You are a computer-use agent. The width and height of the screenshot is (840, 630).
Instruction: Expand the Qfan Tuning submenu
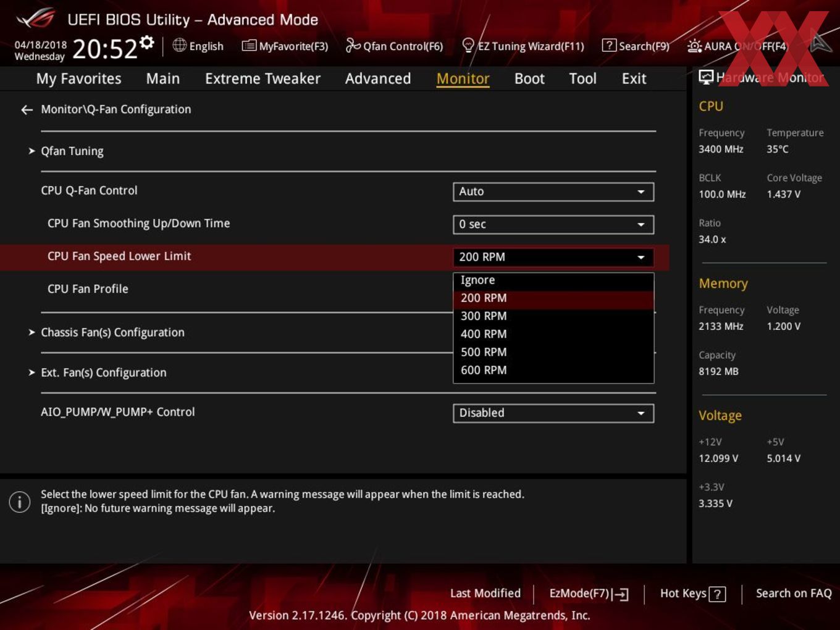tap(72, 151)
